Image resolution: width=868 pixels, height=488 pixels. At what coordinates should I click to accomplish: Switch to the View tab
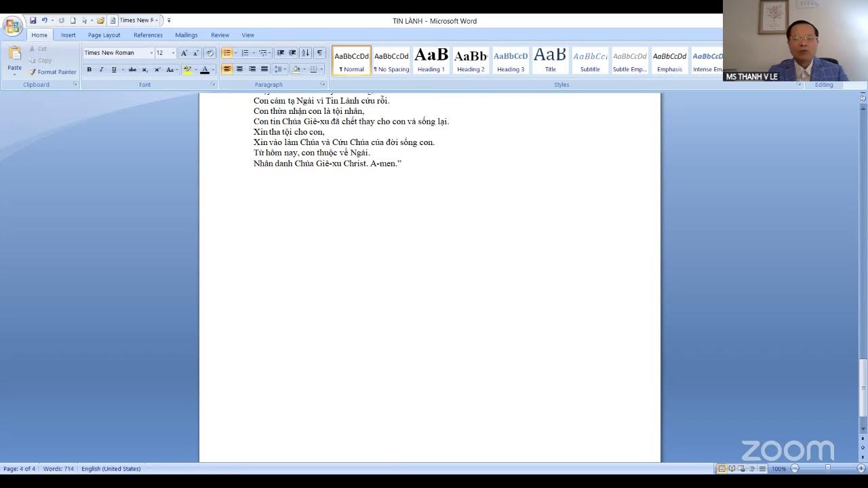[248, 35]
